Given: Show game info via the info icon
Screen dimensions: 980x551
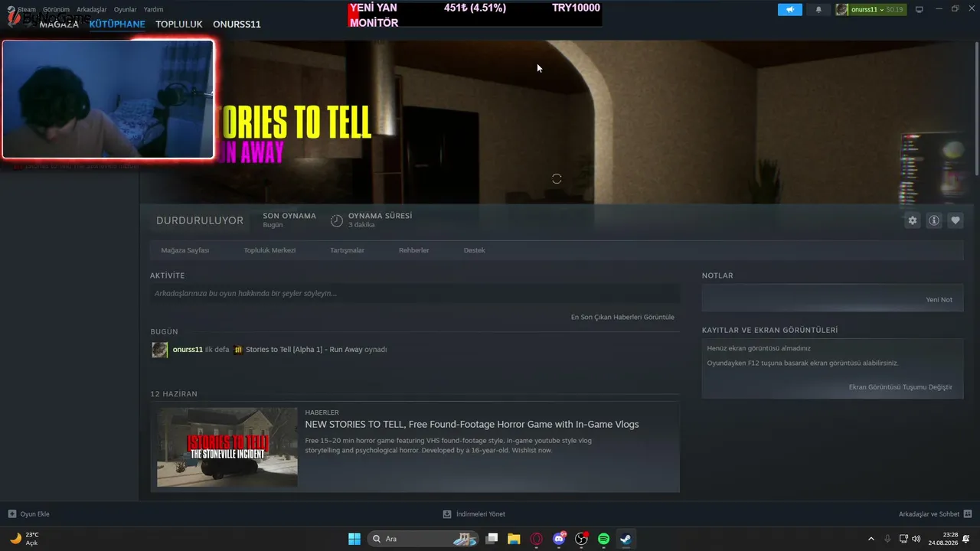Looking at the screenshot, I should click(934, 220).
